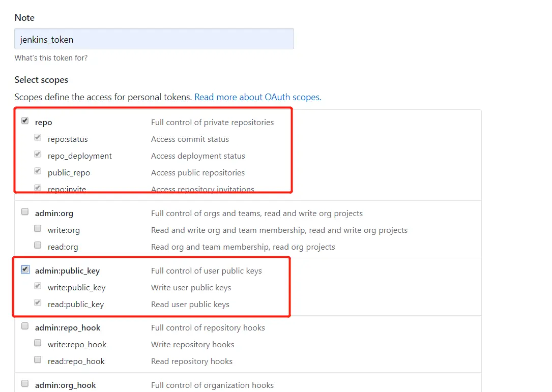Toggle the repo_deployment checkbox

pyautogui.click(x=38, y=155)
